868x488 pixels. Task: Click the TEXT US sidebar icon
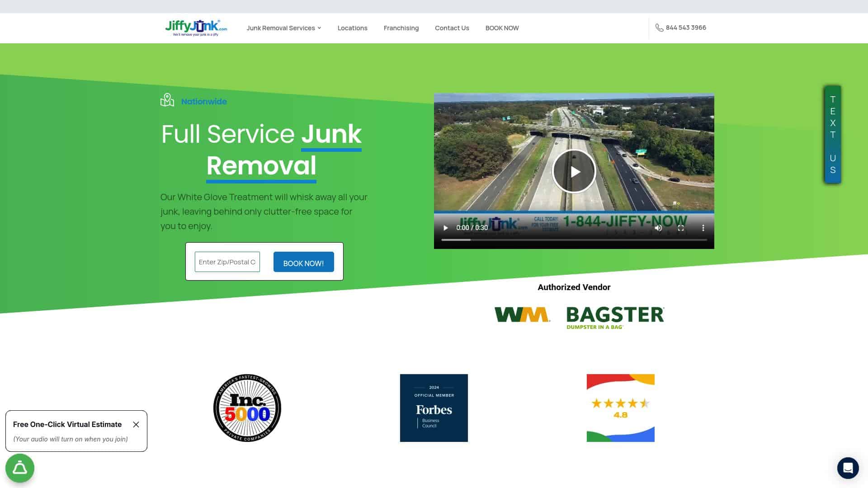tap(832, 134)
